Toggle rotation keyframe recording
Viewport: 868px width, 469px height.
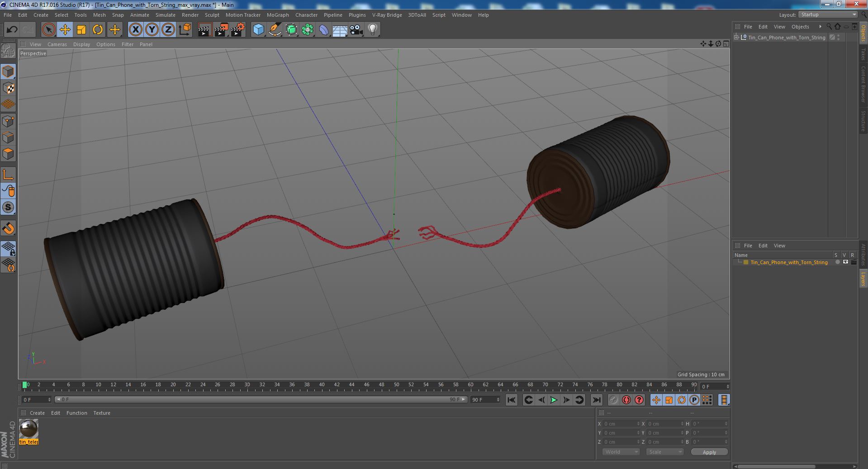coord(681,400)
